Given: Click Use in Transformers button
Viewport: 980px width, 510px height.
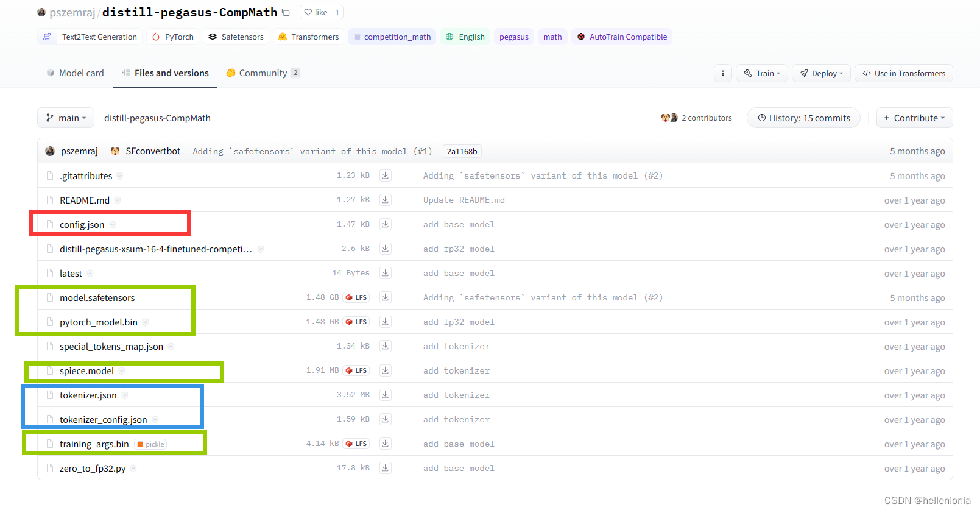Looking at the screenshot, I should (x=904, y=73).
